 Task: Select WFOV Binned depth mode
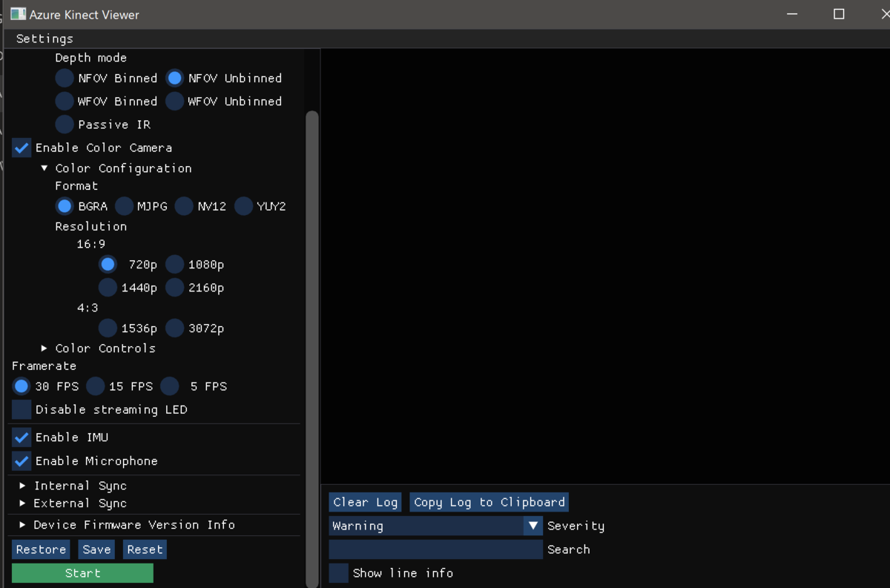pyautogui.click(x=65, y=101)
